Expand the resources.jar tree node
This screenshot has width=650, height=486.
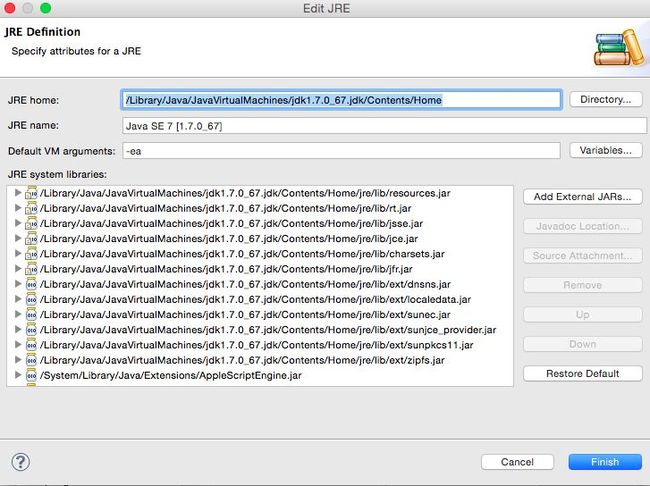coord(18,193)
